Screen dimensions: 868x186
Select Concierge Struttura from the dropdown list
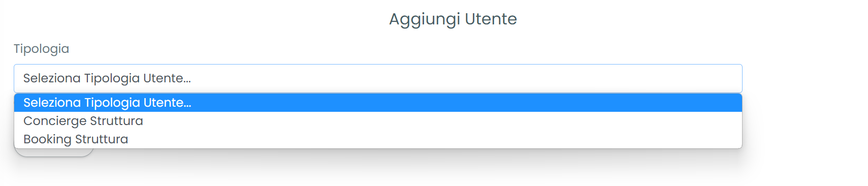coord(378,121)
